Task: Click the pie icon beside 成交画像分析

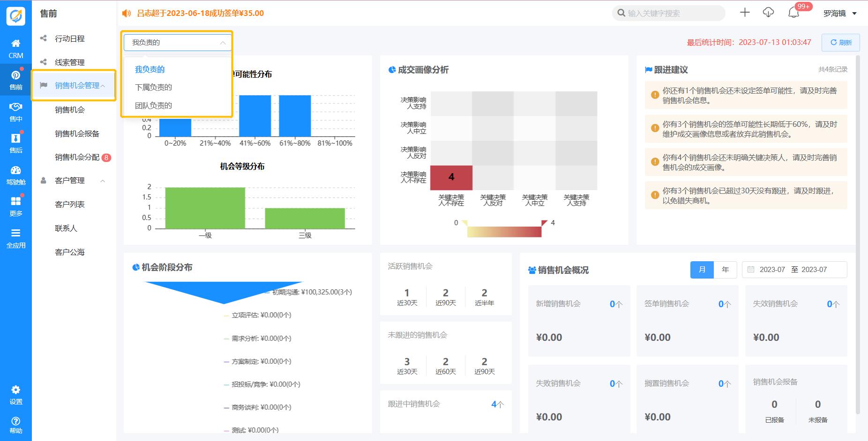Action: (x=392, y=70)
